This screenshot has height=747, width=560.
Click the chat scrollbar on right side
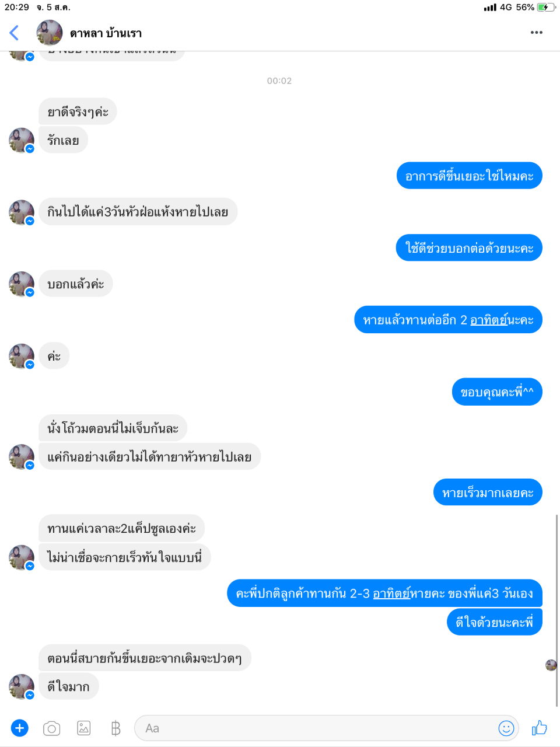pyautogui.click(x=556, y=610)
